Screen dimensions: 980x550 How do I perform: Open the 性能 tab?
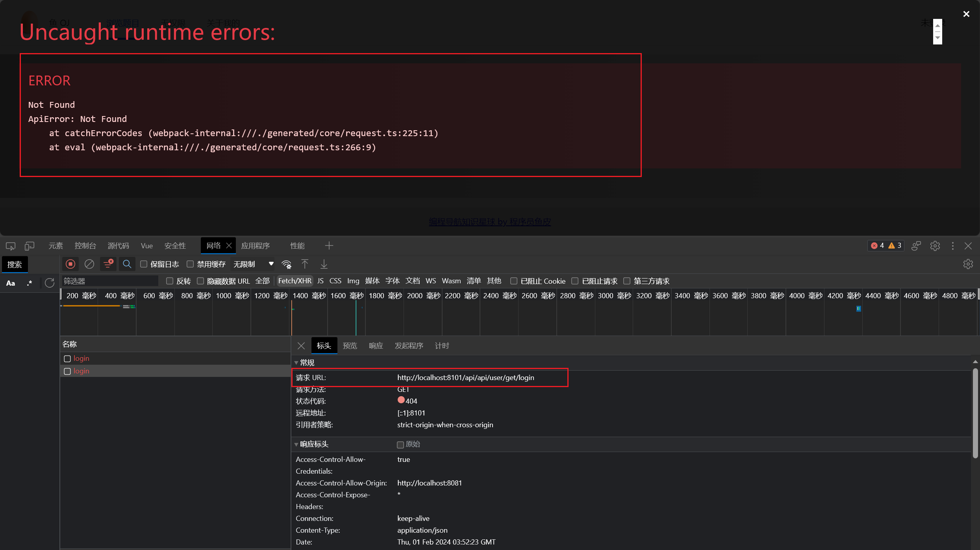coord(297,246)
